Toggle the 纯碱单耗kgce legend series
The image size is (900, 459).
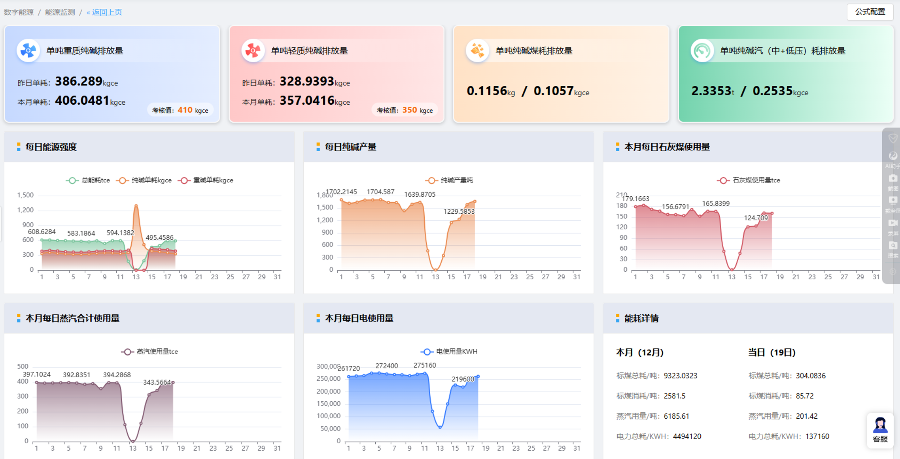(x=145, y=180)
